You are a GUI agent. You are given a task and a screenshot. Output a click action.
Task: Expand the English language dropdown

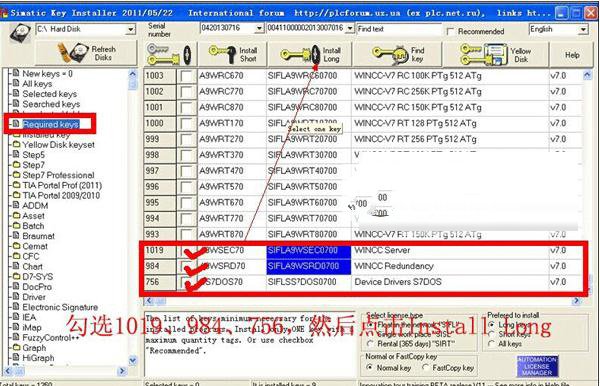point(583,29)
